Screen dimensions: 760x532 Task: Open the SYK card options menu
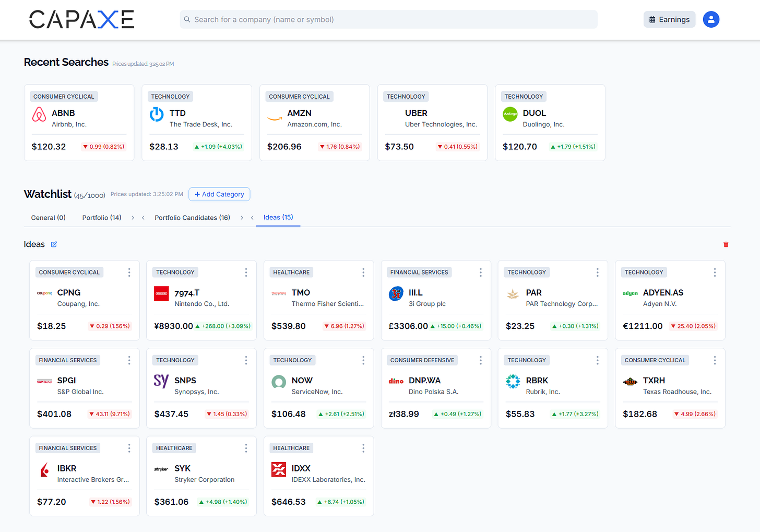point(246,448)
